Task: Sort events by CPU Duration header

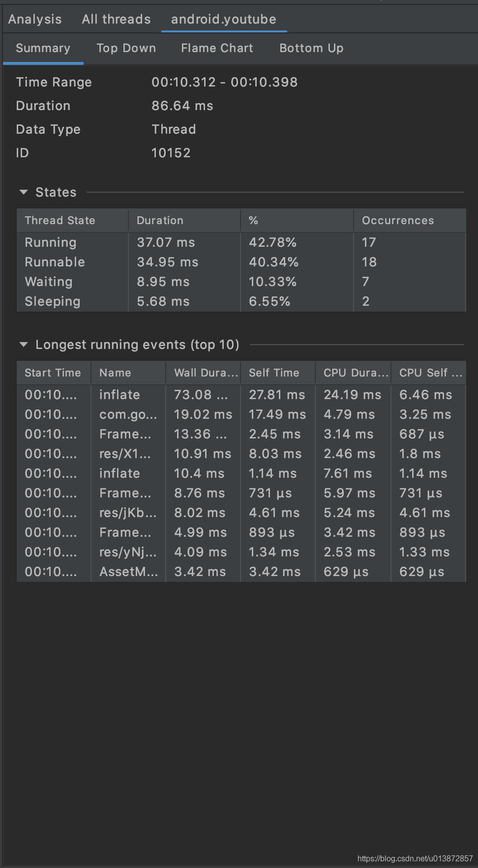Action: click(356, 373)
